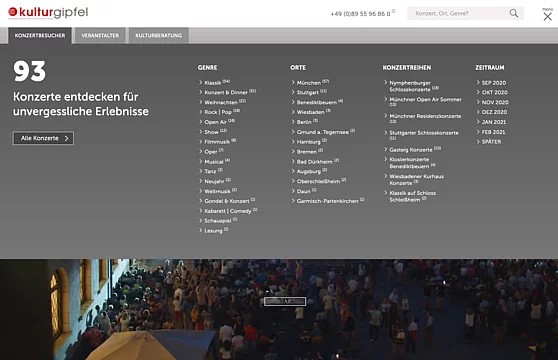
Task: Select the Musical genre
Action: click(214, 162)
